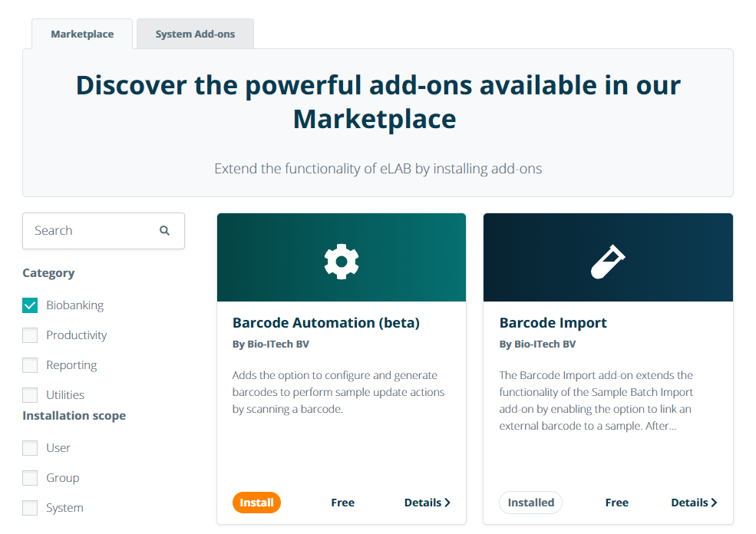Click the magnifying glass search icon

[164, 230]
